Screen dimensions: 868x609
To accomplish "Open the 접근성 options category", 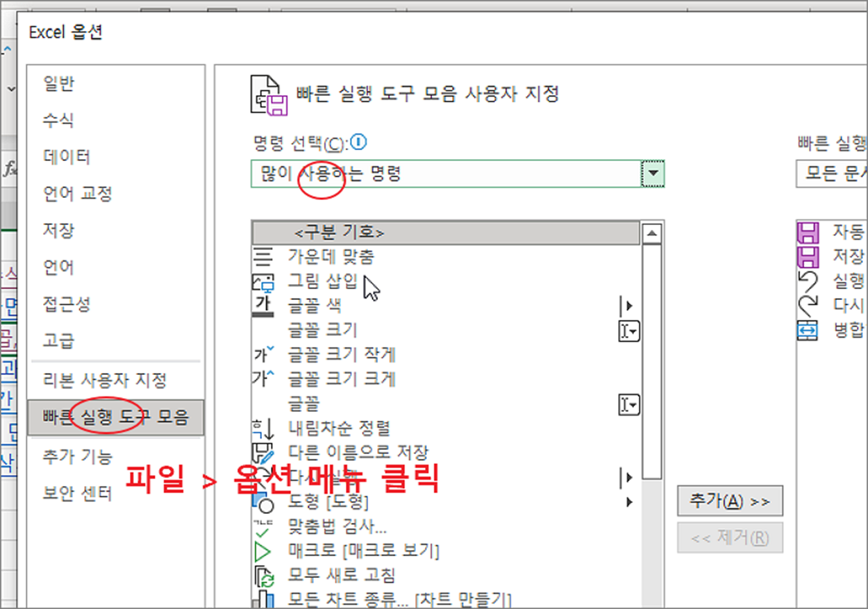I will coord(67,304).
